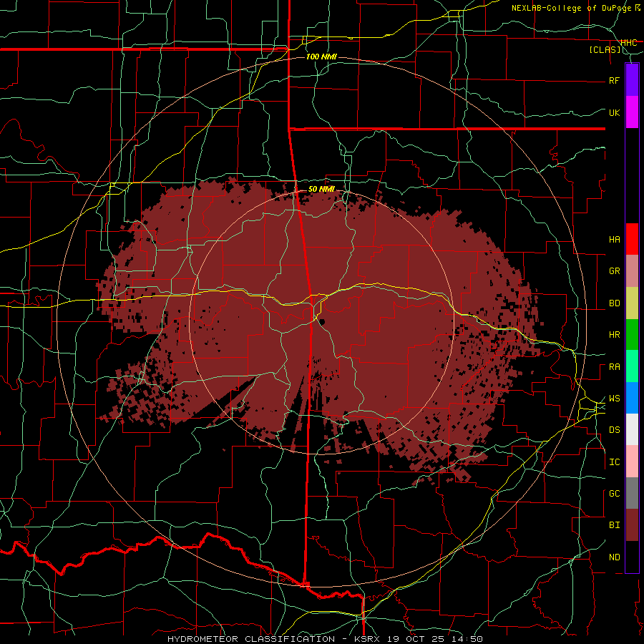The width and height of the screenshot is (644, 644).
Task: Click the ND black legend swatch
Action: pyautogui.click(x=632, y=557)
